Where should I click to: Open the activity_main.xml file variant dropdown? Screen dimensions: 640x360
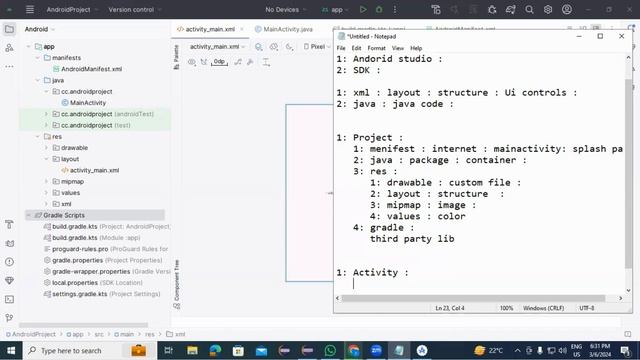pyautogui.click(x=217, y=47)
